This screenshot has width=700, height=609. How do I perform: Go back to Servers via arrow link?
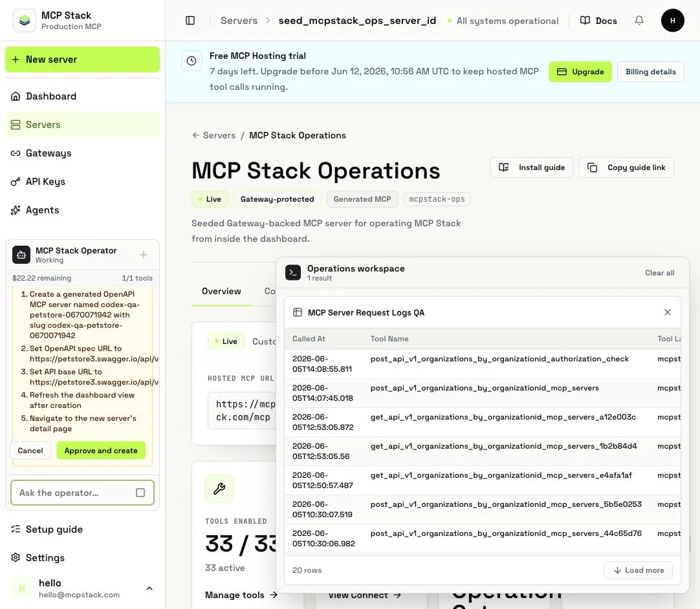point(214,135)
